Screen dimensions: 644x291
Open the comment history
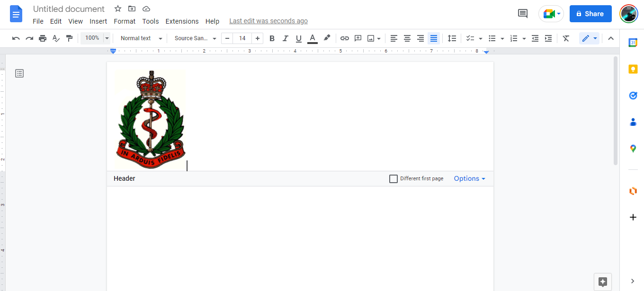(523, 14)
